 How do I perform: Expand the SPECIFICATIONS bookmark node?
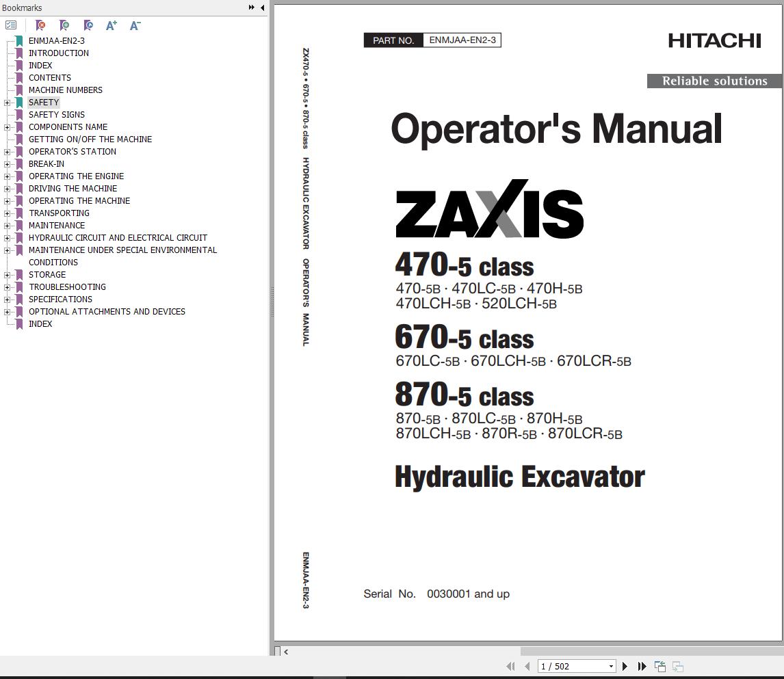(7, 299)
